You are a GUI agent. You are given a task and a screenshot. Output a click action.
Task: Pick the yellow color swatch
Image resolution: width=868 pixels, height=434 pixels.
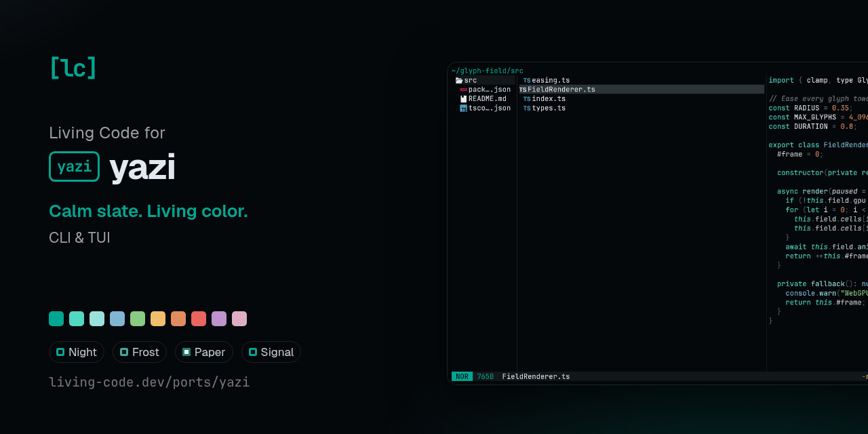[x=158, y=319]
